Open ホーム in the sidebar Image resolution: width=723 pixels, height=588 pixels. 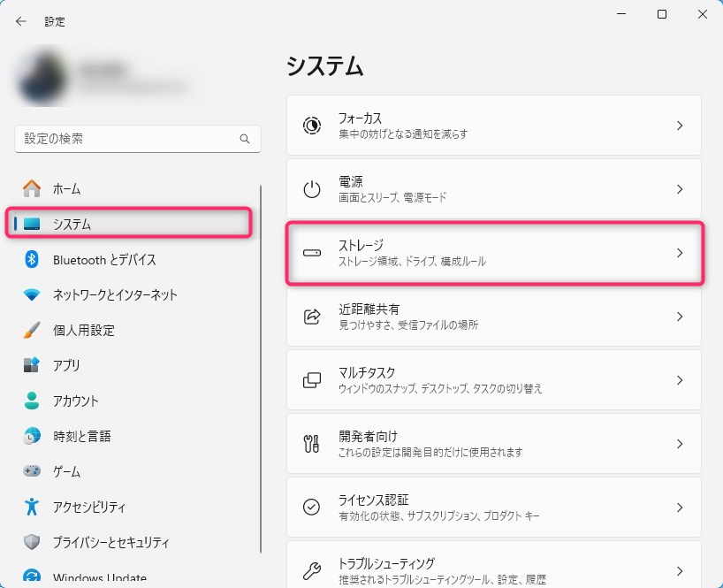coord(66,188)
